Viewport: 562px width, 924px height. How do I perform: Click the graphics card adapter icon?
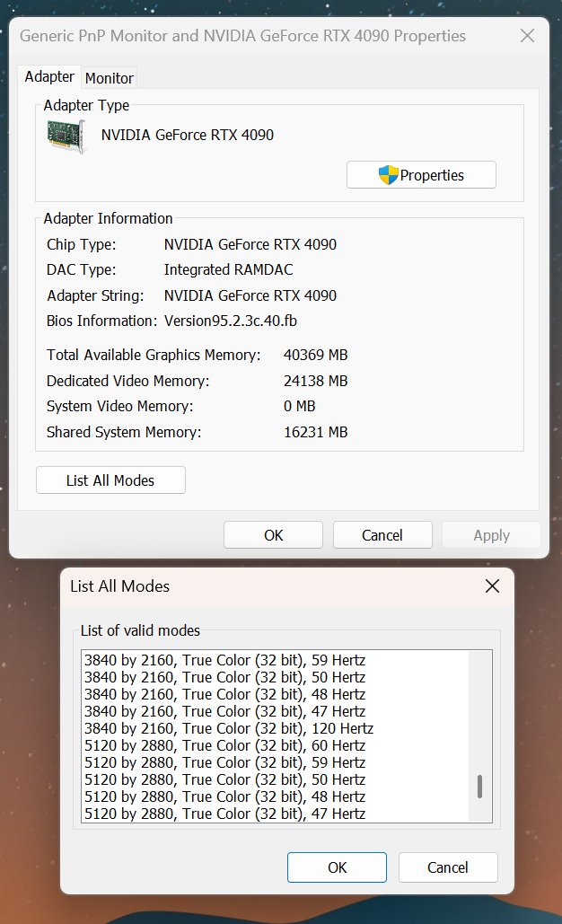66,136
